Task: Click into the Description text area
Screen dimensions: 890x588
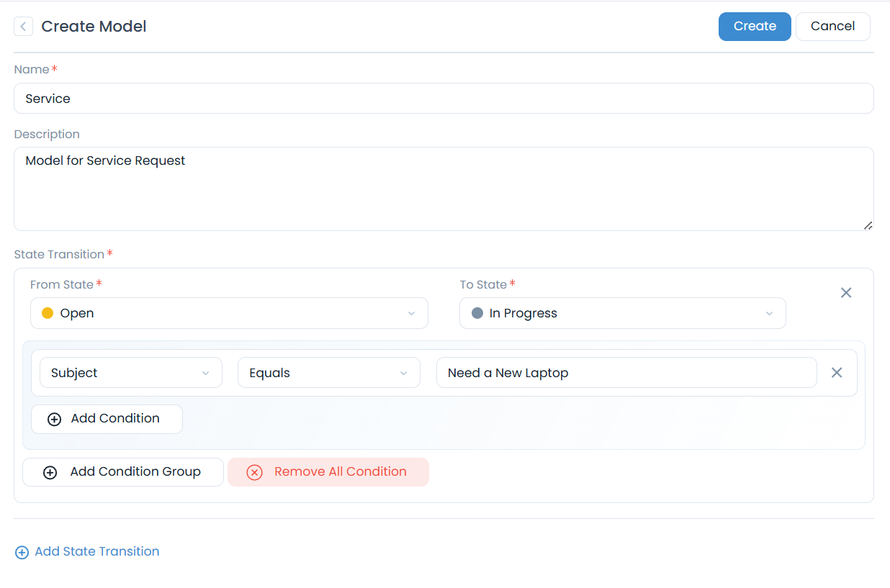Action: [x=444, y=189]
